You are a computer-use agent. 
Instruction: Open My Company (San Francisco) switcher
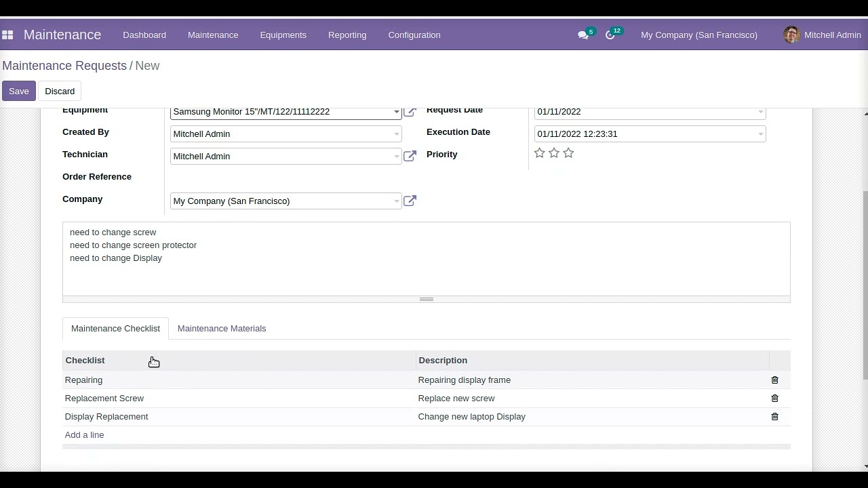tap(699, 35)
